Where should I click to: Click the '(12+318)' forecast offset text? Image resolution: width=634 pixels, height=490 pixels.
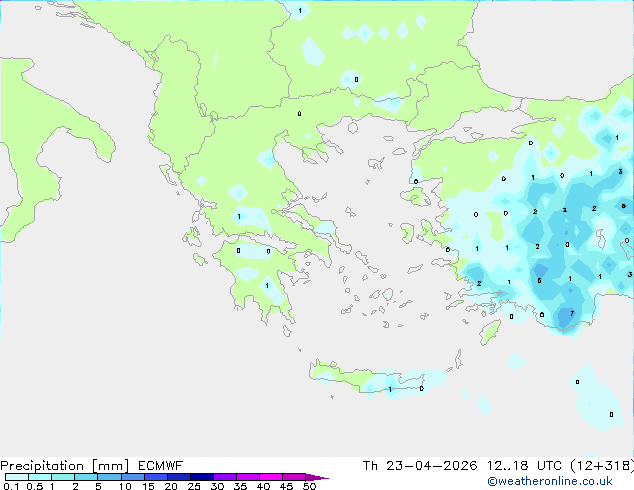click(602, 466)
